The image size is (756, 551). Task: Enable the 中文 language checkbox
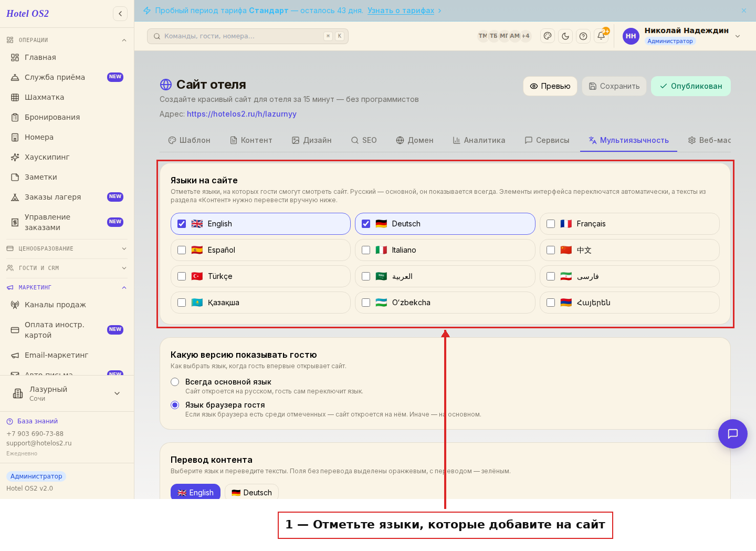[551, 250]
